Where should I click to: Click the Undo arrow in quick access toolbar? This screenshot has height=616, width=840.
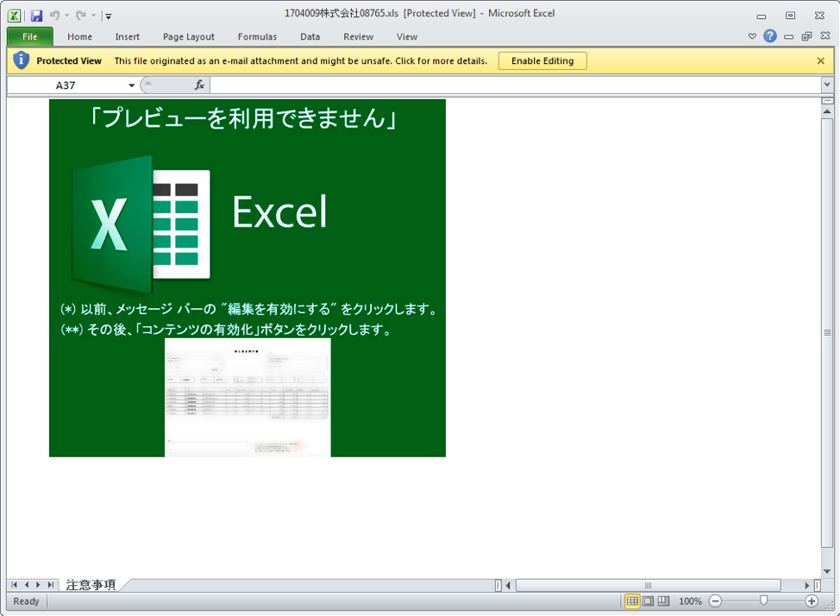point(54,16)
